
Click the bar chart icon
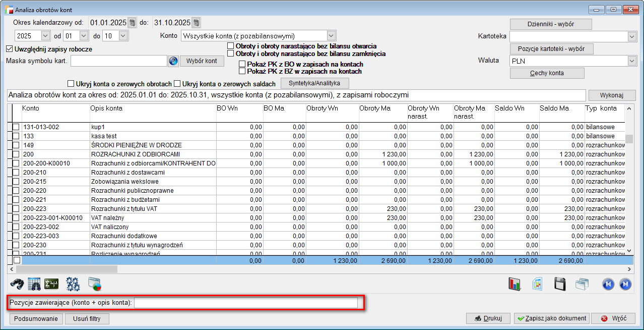(514, 284)
